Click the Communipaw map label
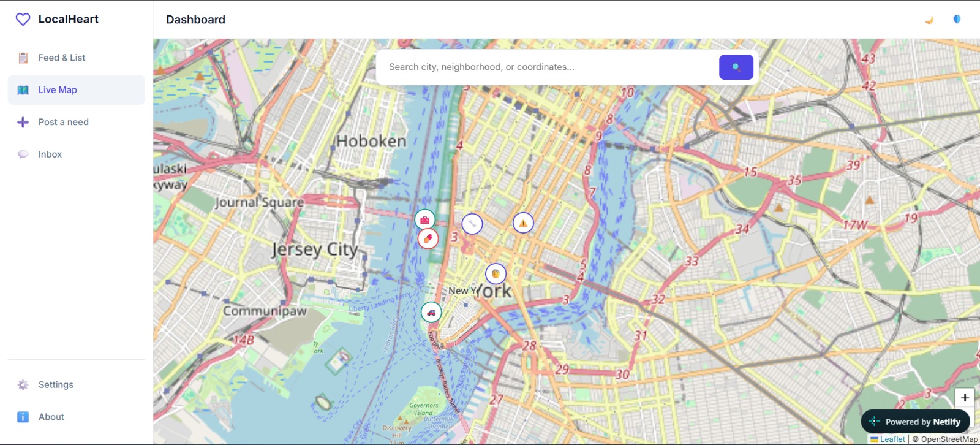The image size is (980, 445). (265, 311)
